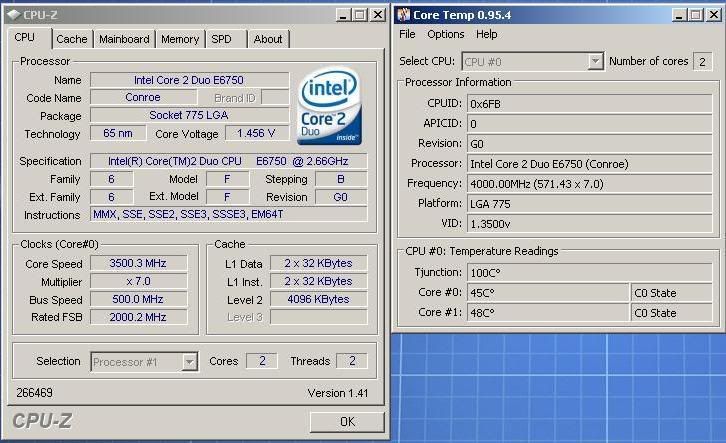Click the Rated FSB 2000.2 MHz value
Viewport: 726px width, 443px height.
[138, 318]
